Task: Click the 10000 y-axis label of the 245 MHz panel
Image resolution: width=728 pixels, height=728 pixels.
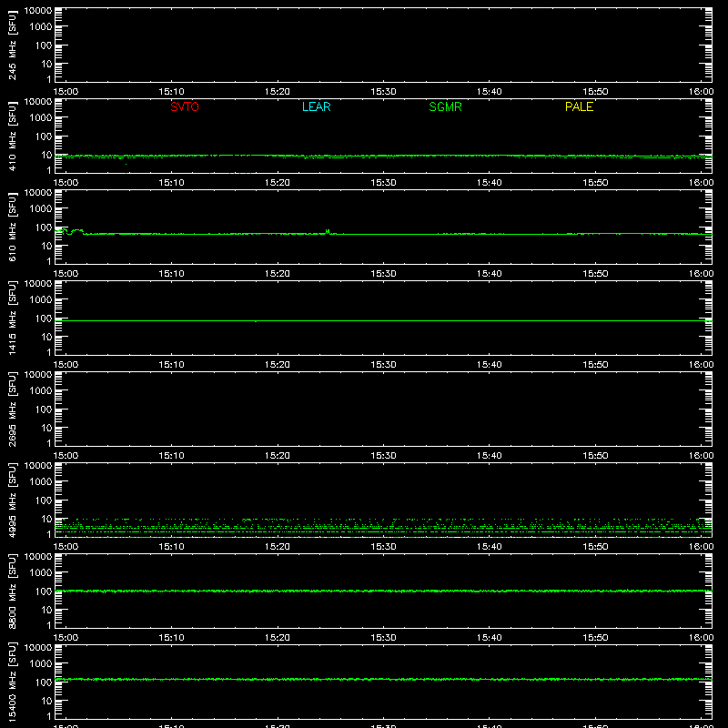Action: [38, 11]
